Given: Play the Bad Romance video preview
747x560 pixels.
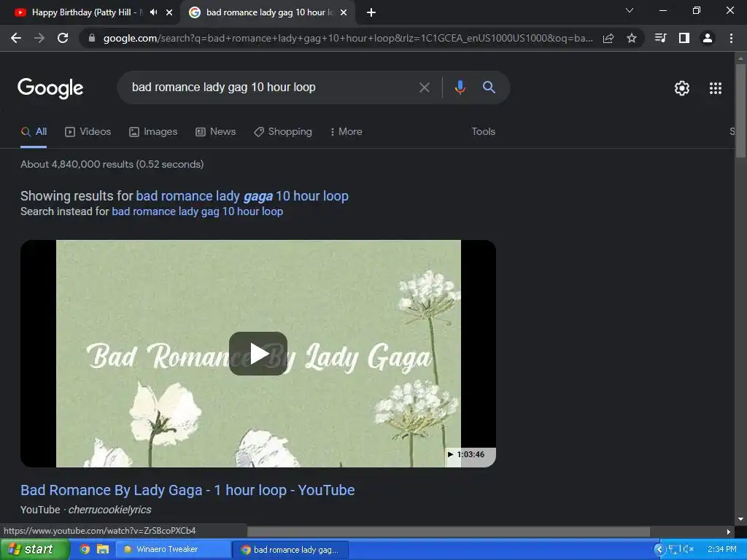Looking at the screenshot, I should coord(258,354).
